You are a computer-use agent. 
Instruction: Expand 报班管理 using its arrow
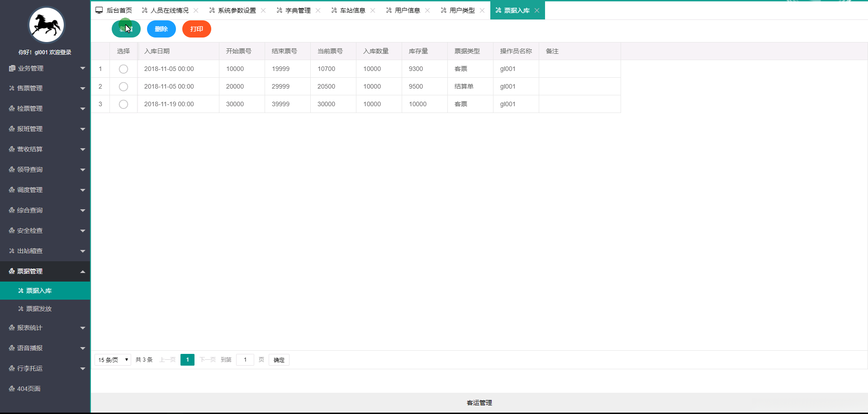pos(83,129)
